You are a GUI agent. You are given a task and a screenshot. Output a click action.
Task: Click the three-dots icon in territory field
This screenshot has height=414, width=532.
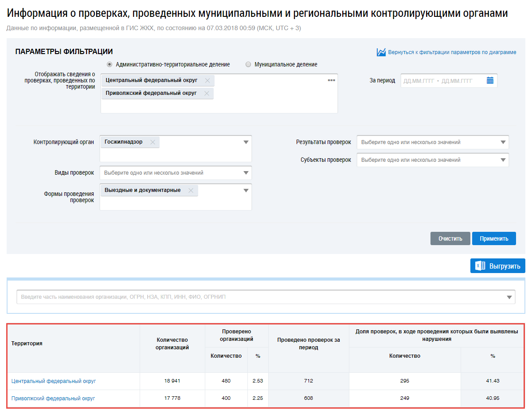(331, 80)
